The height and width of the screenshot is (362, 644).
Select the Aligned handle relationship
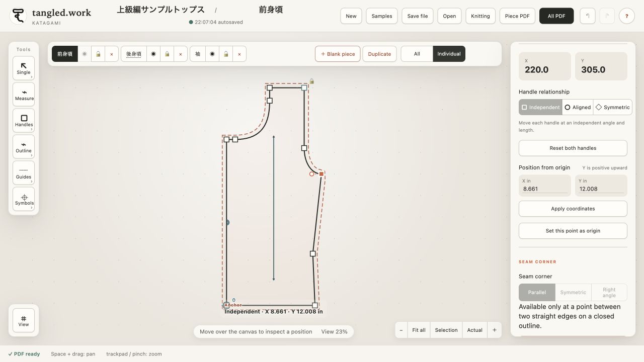tap(578, 107)
